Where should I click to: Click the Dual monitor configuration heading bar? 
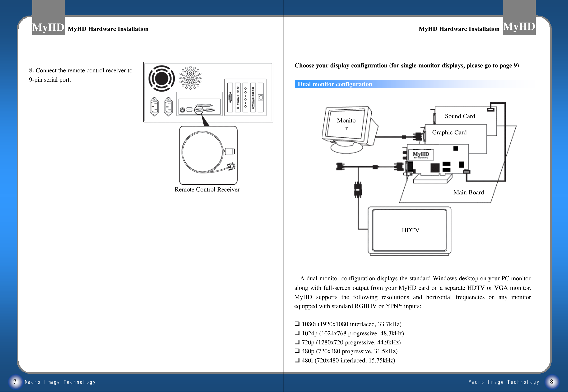tap(335, 84)
